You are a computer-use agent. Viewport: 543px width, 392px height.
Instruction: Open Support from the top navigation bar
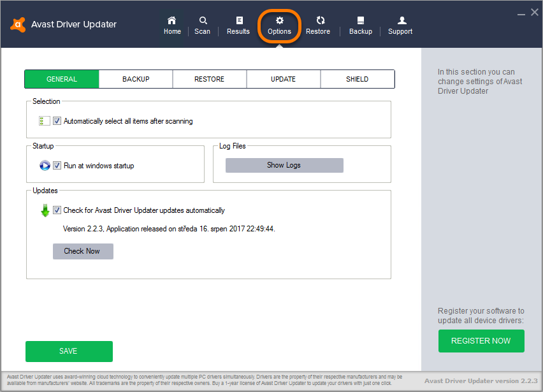400,24
